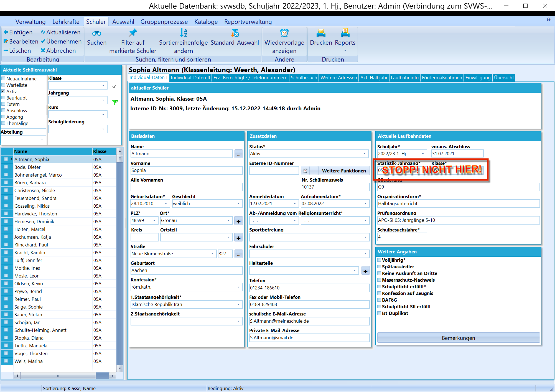
Task: Click the Drucken printer icon
Action: tap(321, 33)
